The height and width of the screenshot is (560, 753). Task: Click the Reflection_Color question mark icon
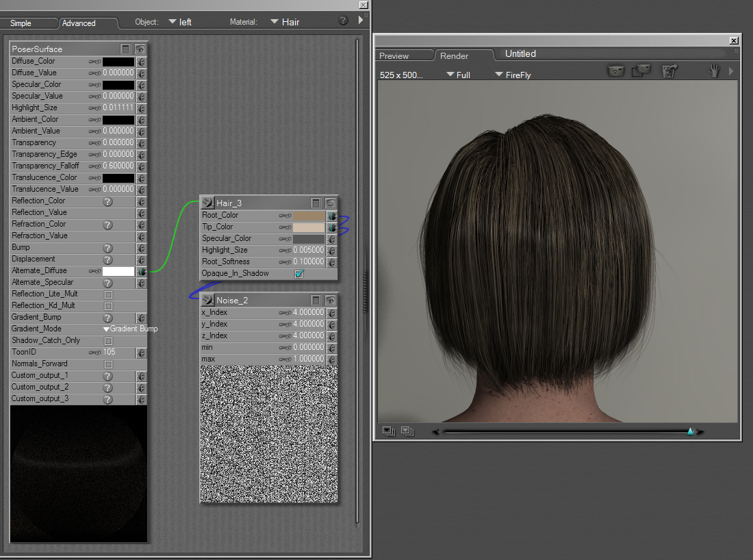pos(107,201)
